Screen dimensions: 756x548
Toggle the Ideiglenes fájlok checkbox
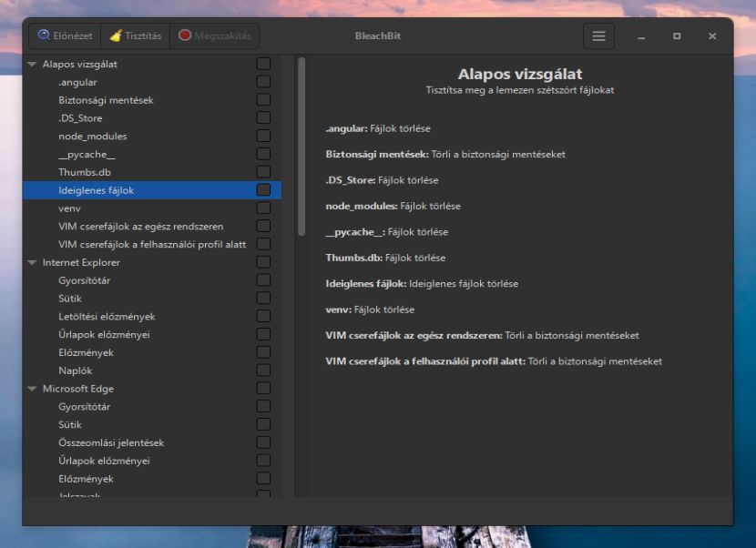pyautogui.click(x=263, y=190)
